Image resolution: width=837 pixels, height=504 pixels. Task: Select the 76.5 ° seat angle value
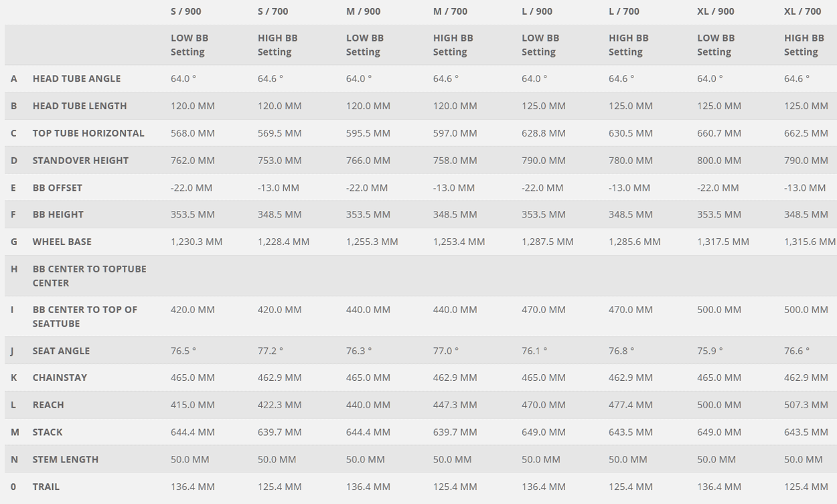(183, 351)
